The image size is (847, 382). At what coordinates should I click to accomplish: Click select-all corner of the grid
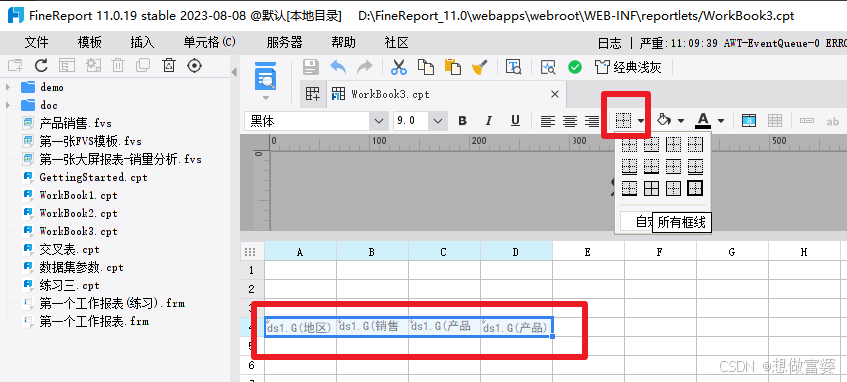tap(250, 252)
